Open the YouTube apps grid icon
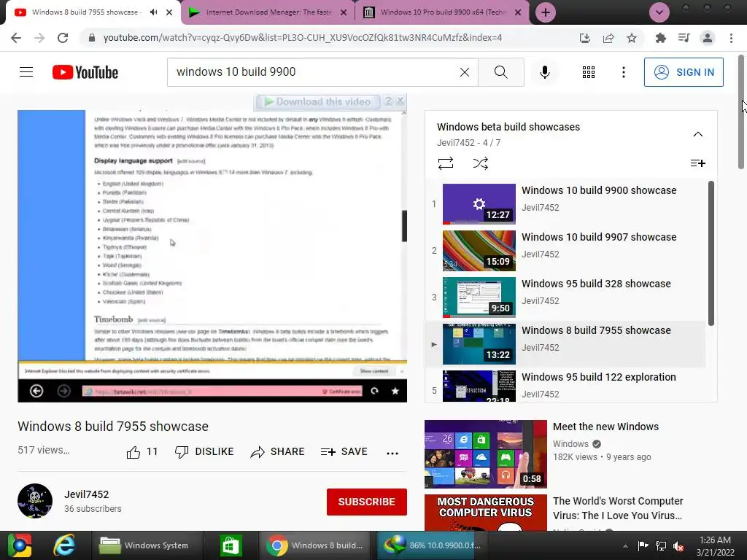The image size is (747, 560). click(589, 72)
